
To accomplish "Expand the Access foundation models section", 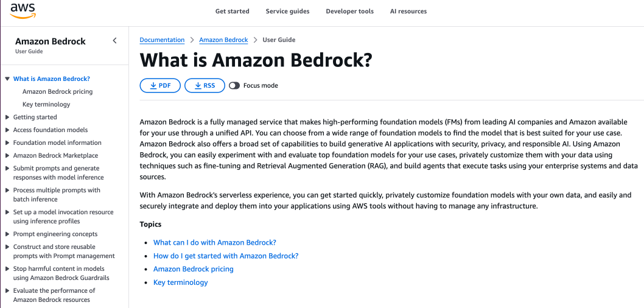I will pyautogui.click(x=7, y=130).
